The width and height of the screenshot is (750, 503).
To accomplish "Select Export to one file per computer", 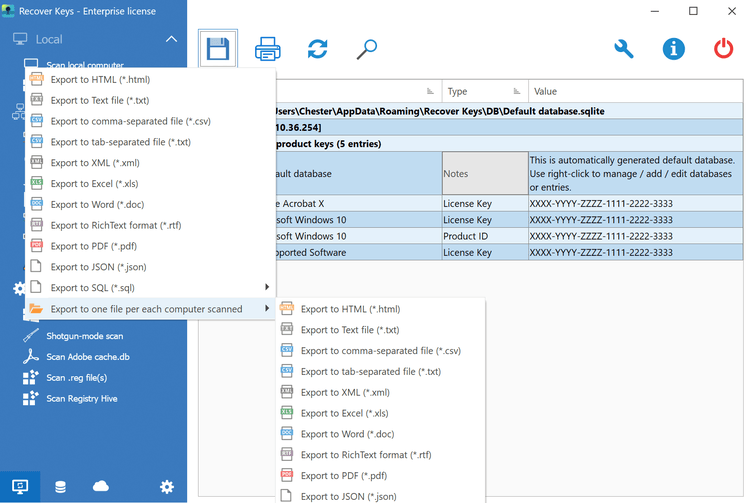I will pyautogui.click(x=146, y=309).
